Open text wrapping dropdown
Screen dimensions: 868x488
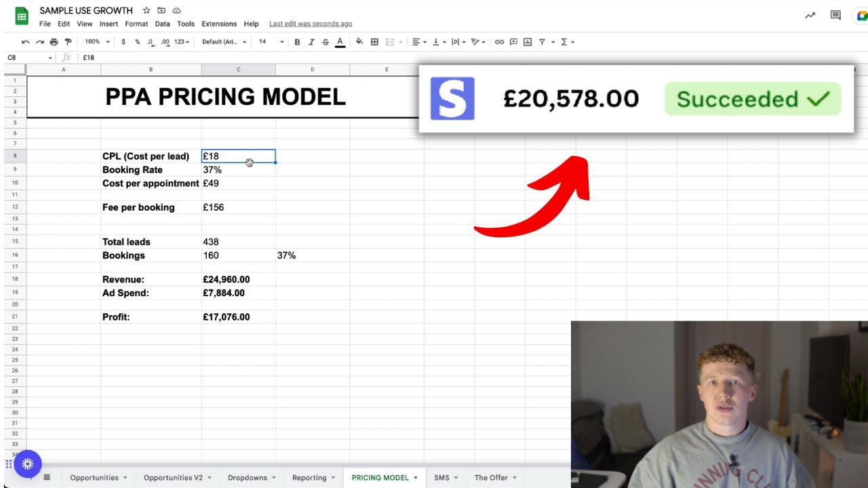coord(458,42)
